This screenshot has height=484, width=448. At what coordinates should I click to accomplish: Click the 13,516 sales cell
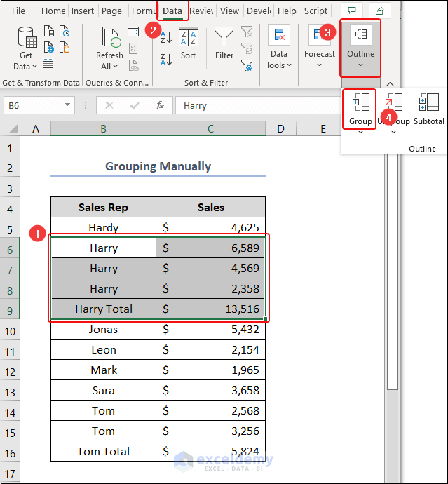pos(211,309)
